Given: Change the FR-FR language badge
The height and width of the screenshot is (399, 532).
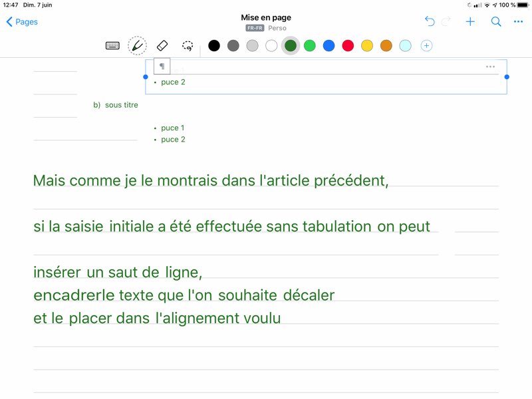Looking at the screenshot, I should (x=255, y=29).
